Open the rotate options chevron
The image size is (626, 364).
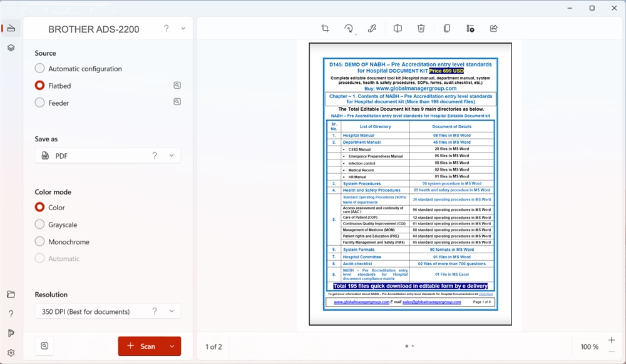[x=356, y=34]
